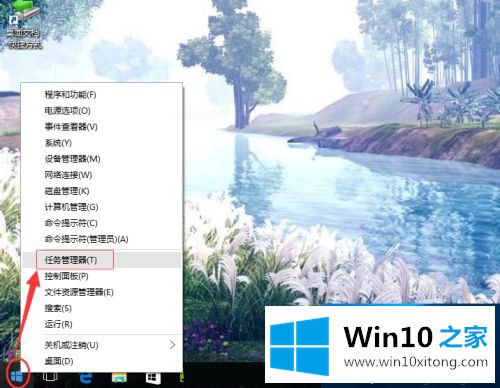Choose 系统(Y) menu entry

point(102,143)
